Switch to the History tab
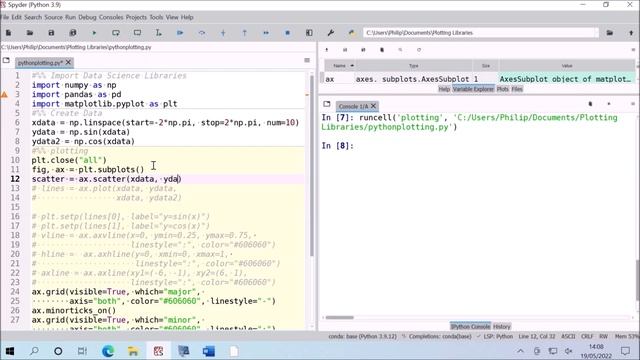640x360 pixels. (502, 327)
